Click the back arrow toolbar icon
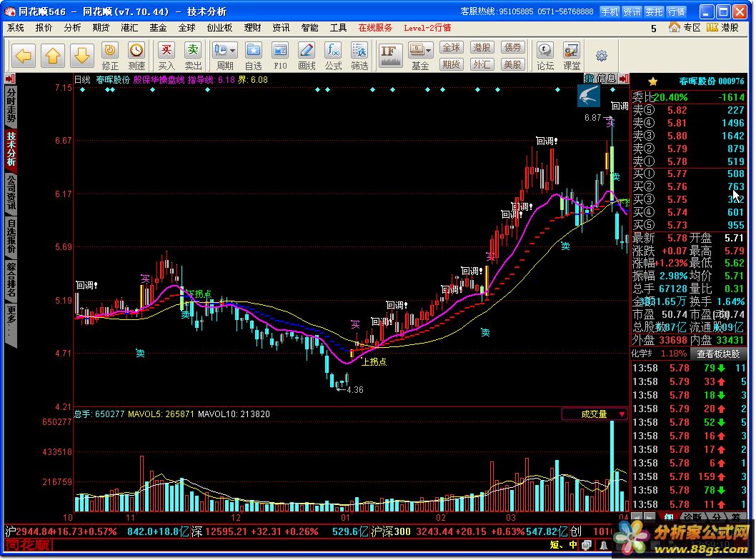Viewport: 756px width, 560px height. [x=23, y=56]
